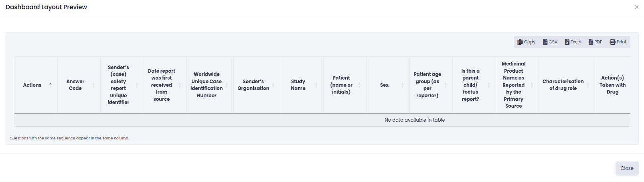This screenshot has width=644, height=182.
Task: Sort by Sex column header
Action: [x=403, y=85]
